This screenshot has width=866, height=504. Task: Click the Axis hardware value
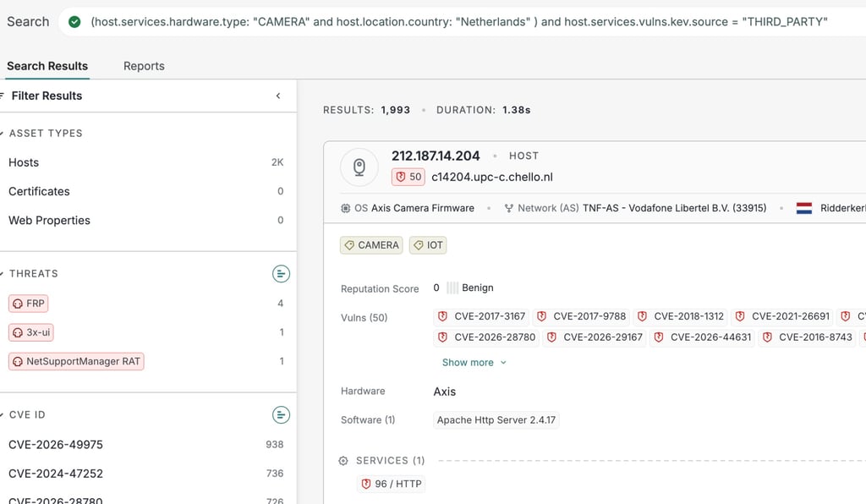(x=445, y=392)
